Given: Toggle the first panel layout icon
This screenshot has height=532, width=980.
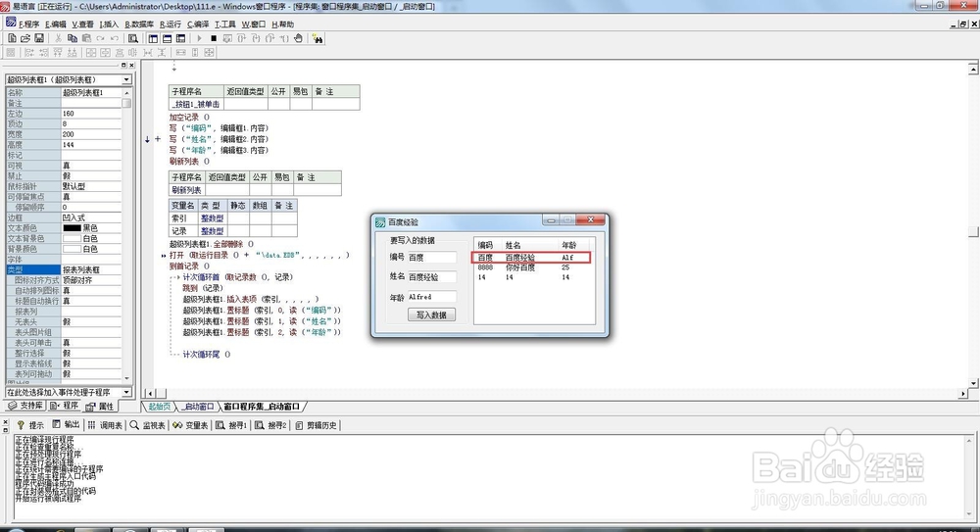Looking at the screenshot, I should coord(153,38).
